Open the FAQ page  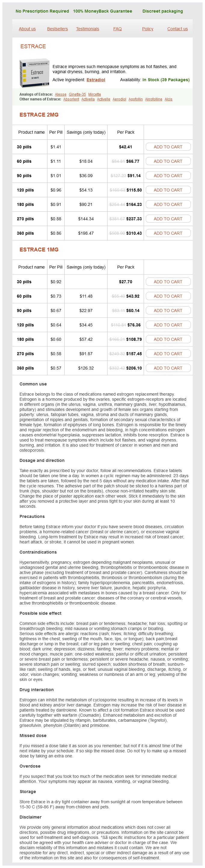118,29
